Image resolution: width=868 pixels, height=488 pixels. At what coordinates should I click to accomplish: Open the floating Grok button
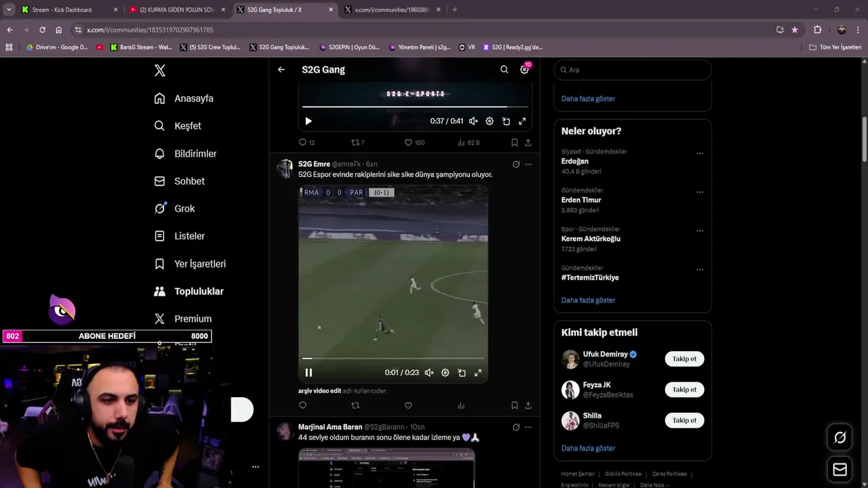[840, 438]
